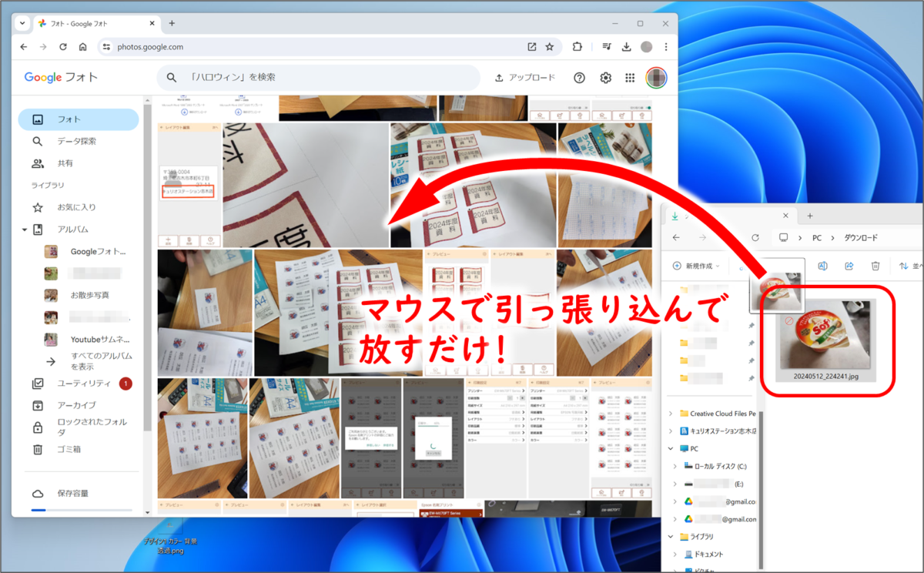Collapse PC node in Explorer tree
Viewport: 924px width, 573px height.
point(672,448)
